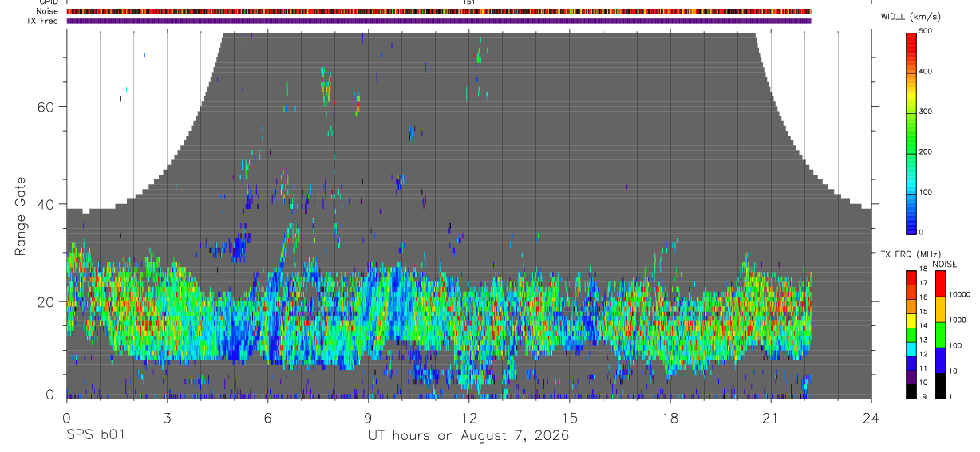This screenshot has height=452, width=980.
Task: Select the green segment of the NOISE legend
Action: pos(939,334)
